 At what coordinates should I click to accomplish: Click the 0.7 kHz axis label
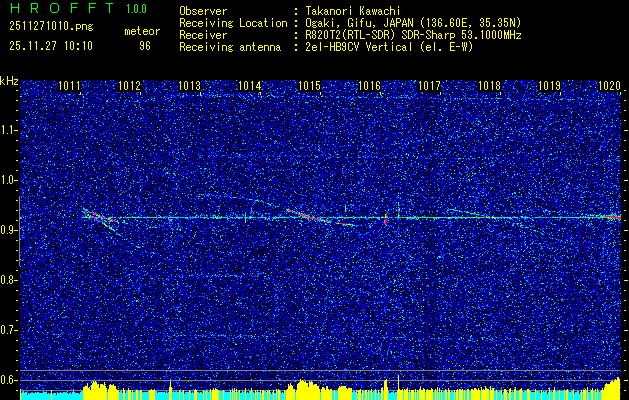8,330
